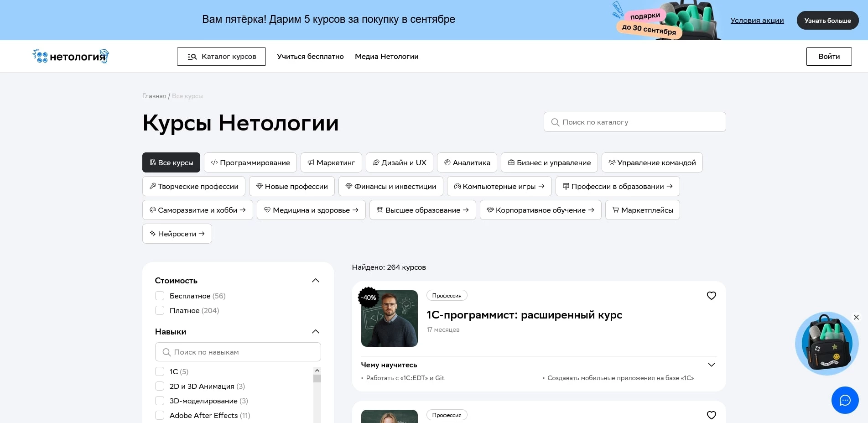
Task: Click the Нетология logo
Action: (x=70, y=56)
